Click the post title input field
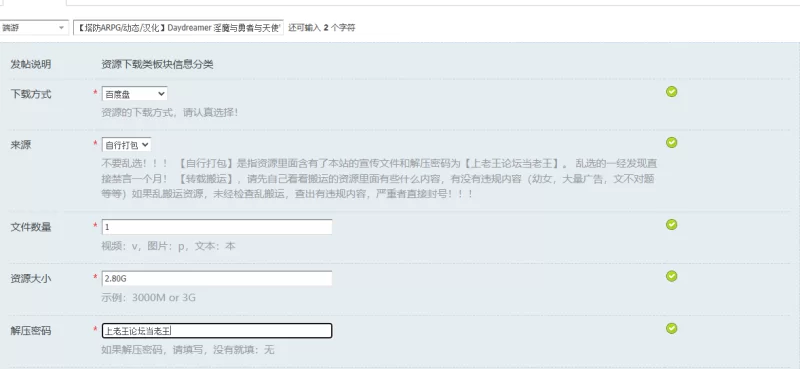 [x=178, y=28]
